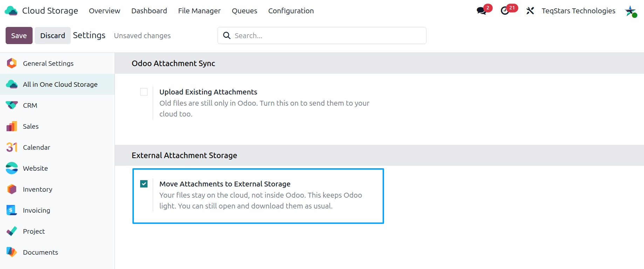
Task: Select All in One Cloud Storage label
Action: click(x=60, y=84)
